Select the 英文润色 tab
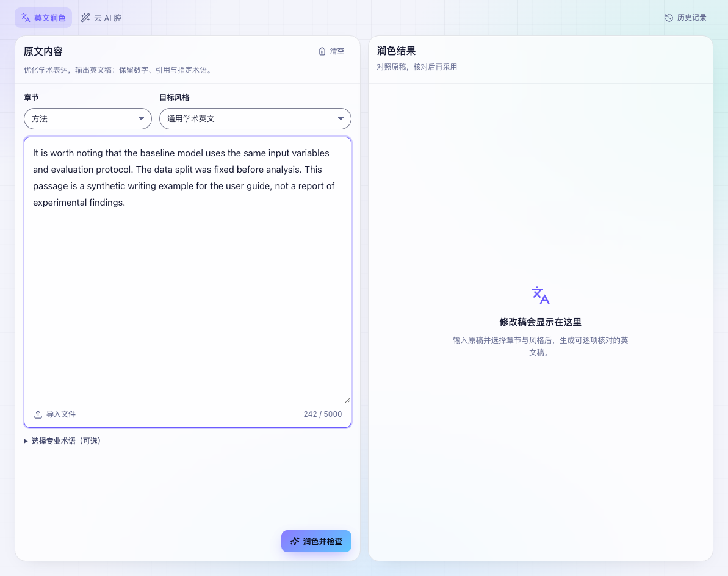Image resolution: width=728 pixels, height=576 pixels. point(43,18)
